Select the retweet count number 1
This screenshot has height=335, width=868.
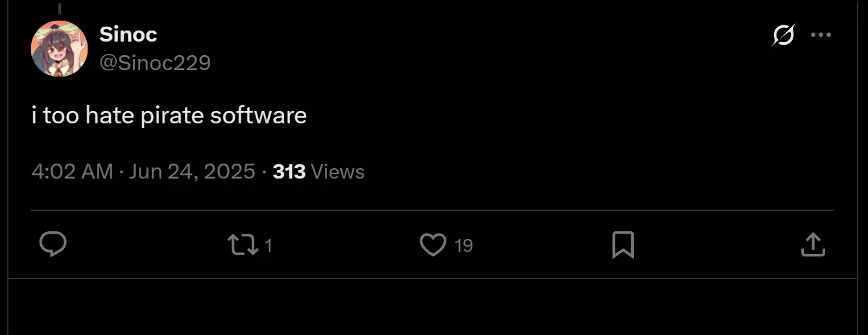269,246
